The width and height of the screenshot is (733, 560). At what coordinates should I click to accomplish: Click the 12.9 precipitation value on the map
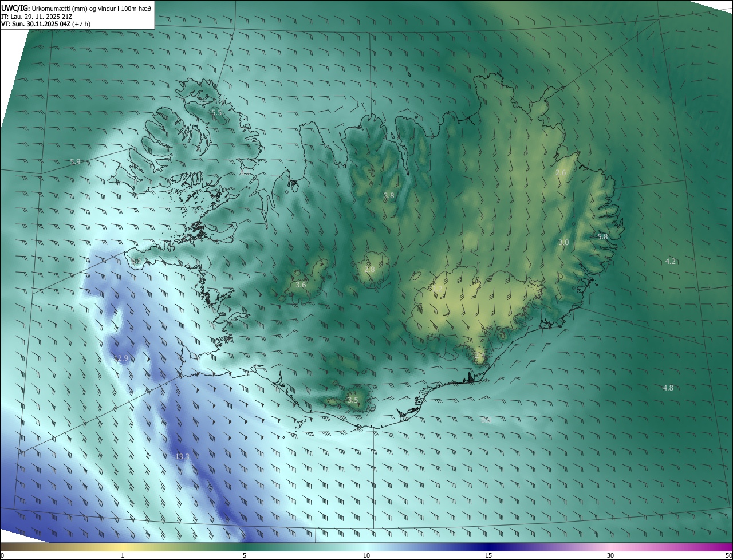121,358
